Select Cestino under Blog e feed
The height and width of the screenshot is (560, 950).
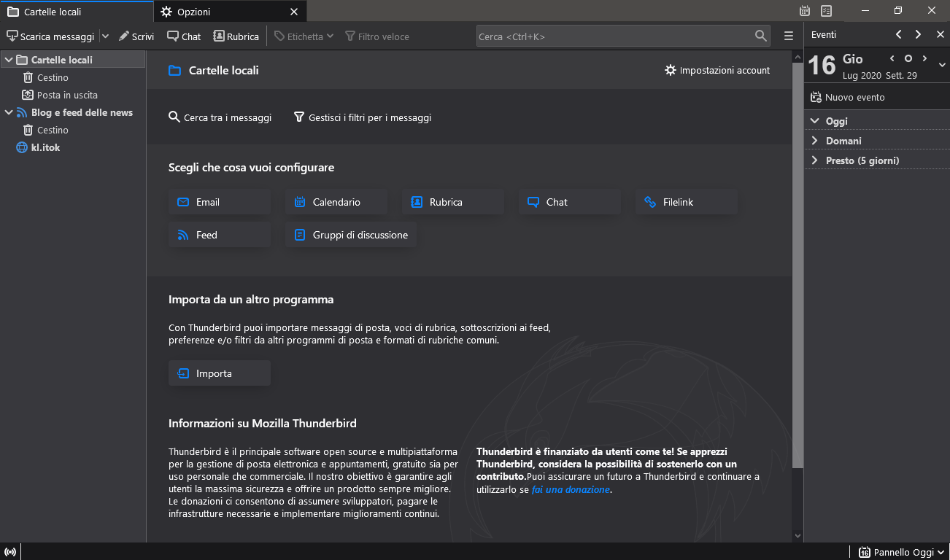pyautogui.click(x=53, y=130)
